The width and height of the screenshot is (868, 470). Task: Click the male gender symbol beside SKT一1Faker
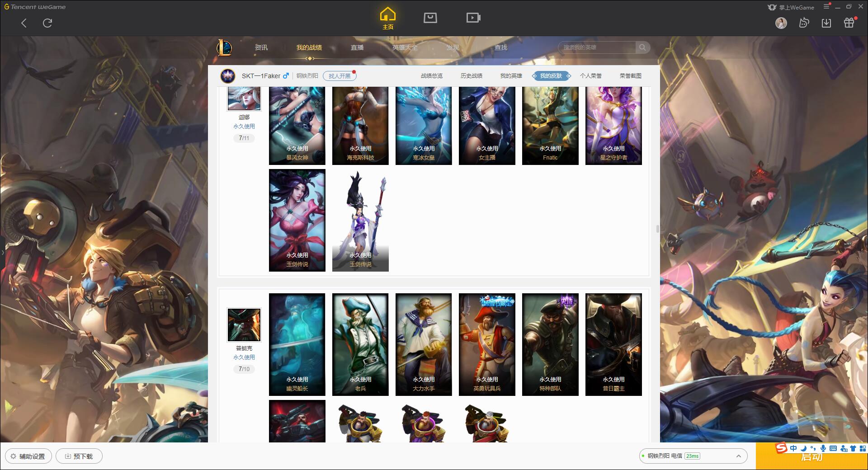[x=286, y=76]
